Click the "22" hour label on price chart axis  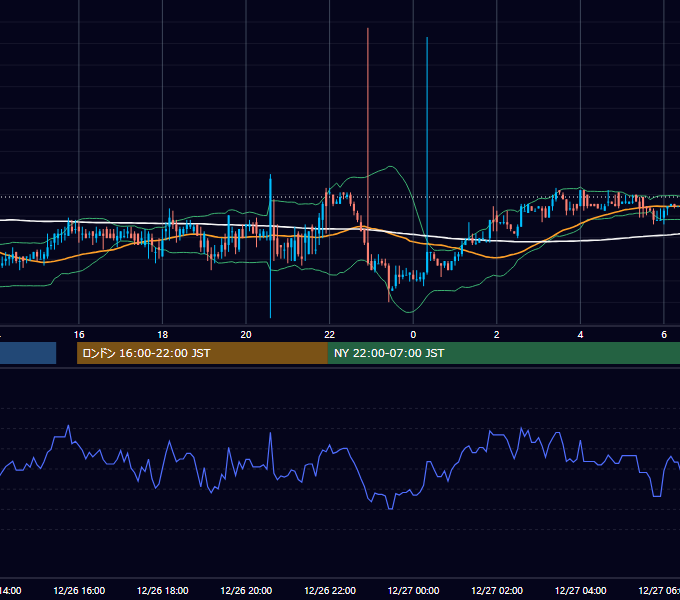[x=330, y=334]
